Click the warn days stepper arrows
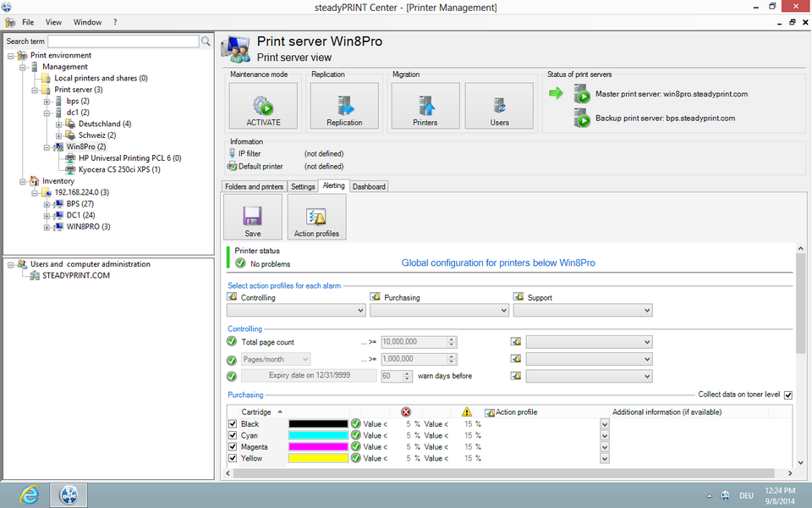Image resolution: width=812 pixels, height=508 pixels. click(408, 376)
